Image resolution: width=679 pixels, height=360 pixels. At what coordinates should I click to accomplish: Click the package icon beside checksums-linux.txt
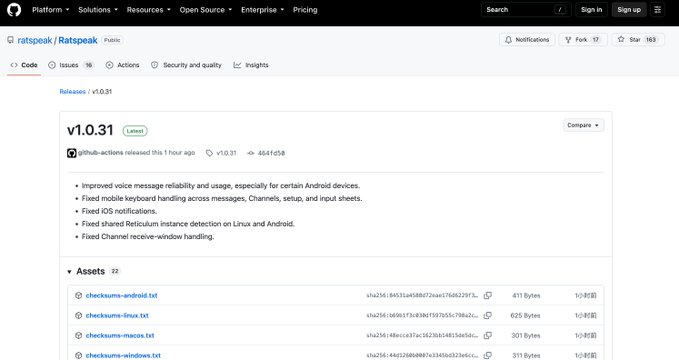point(78,315)
